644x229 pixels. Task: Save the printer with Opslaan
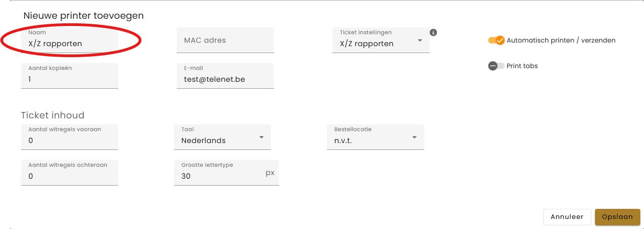coord(617,217)
